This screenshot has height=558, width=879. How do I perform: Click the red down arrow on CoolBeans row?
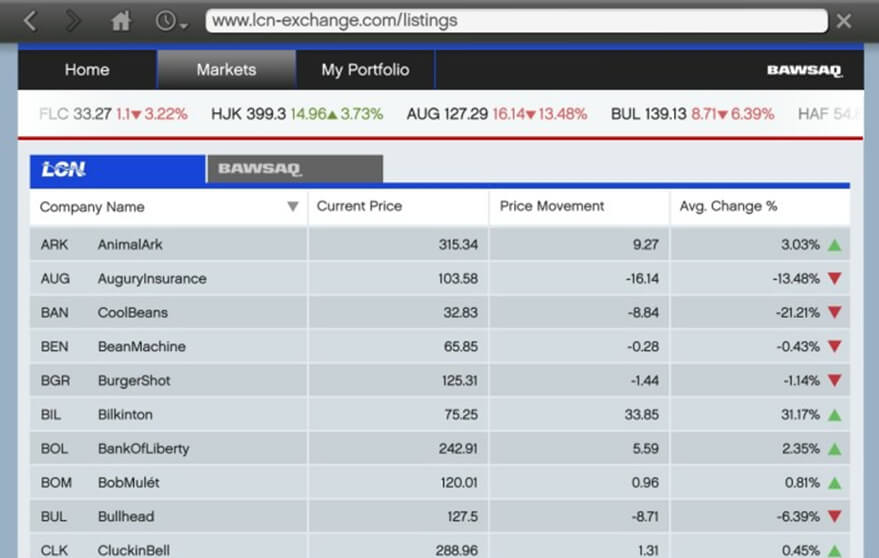[x=834, y=313]
